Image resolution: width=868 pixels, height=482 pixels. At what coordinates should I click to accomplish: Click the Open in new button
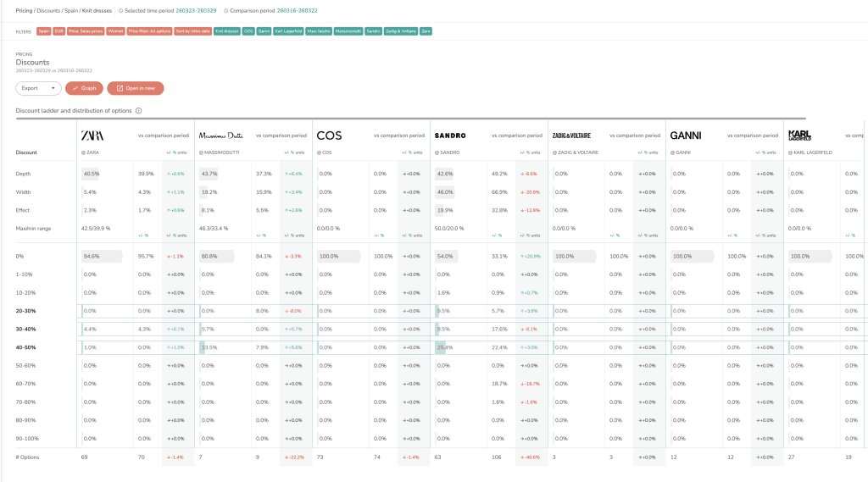coord(135,88)
